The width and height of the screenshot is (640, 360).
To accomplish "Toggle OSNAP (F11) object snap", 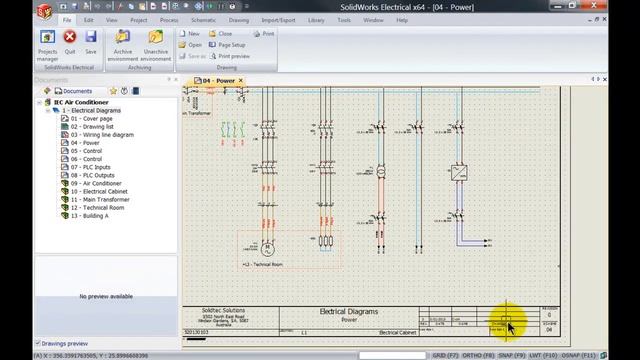I will [578, 356].
